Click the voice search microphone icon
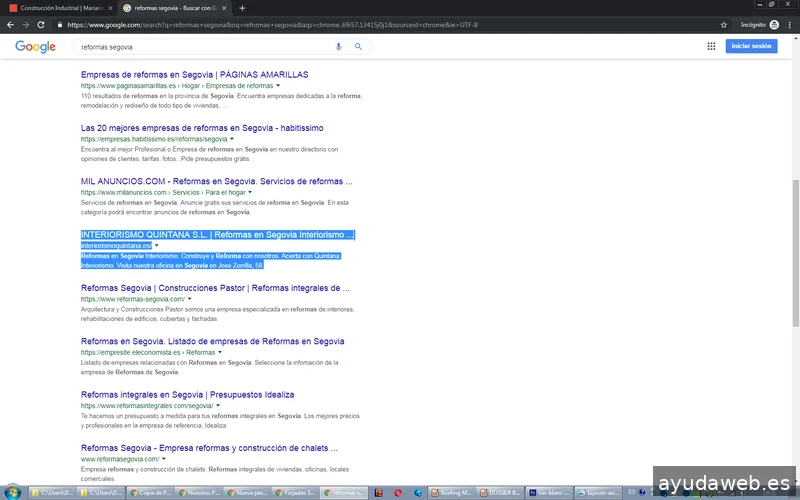 click(x=338, y=46)
